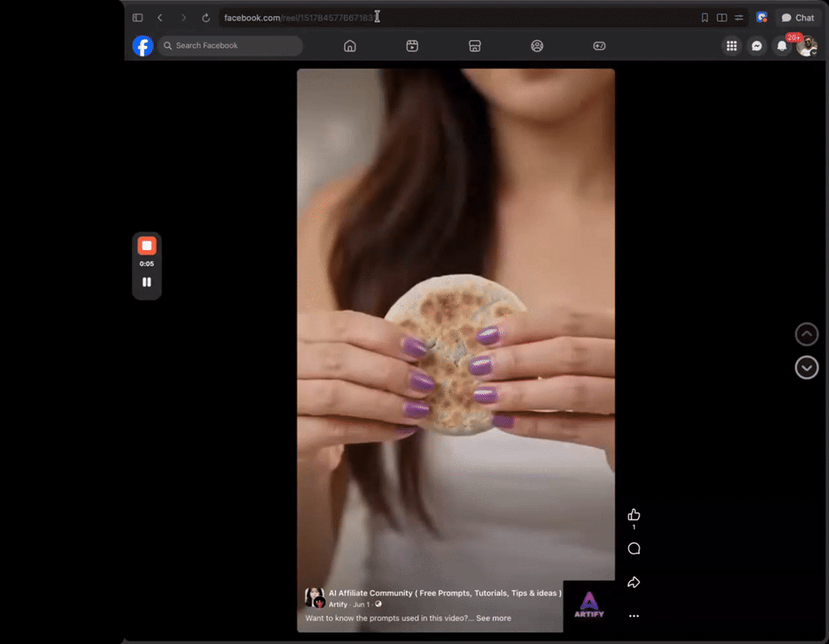Stop the screen recording

coord(147,246)
